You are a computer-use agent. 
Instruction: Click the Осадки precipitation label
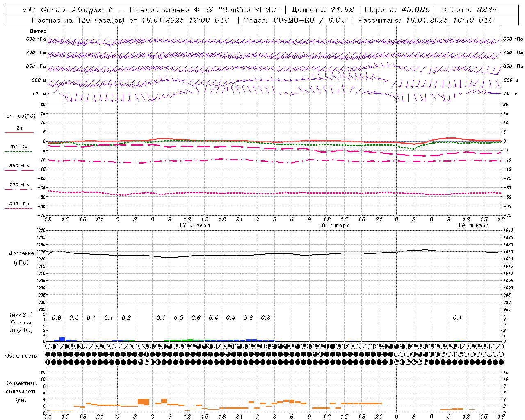(x=21, y=323)
